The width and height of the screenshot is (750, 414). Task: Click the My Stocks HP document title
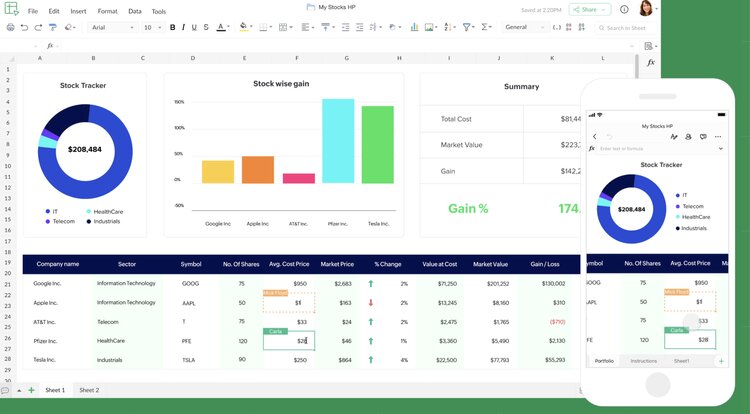337,7
